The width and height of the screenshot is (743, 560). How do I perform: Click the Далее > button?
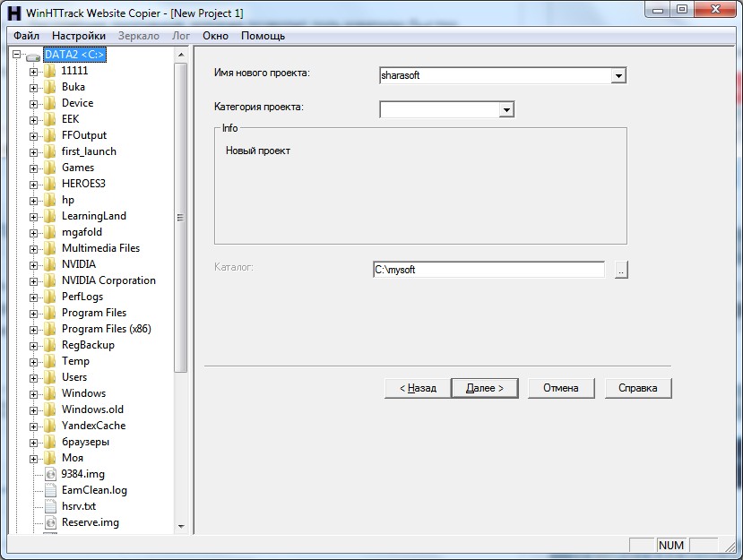(485, 388)
